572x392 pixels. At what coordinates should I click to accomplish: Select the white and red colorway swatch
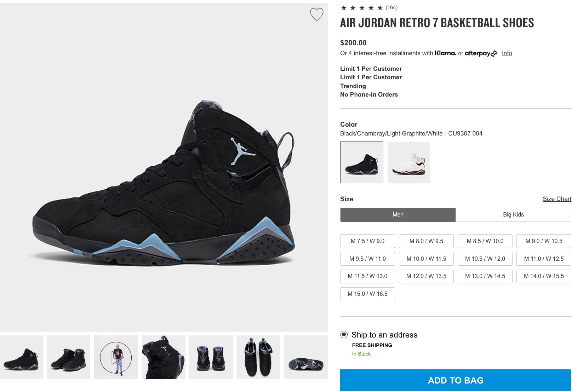pos(409,162)
